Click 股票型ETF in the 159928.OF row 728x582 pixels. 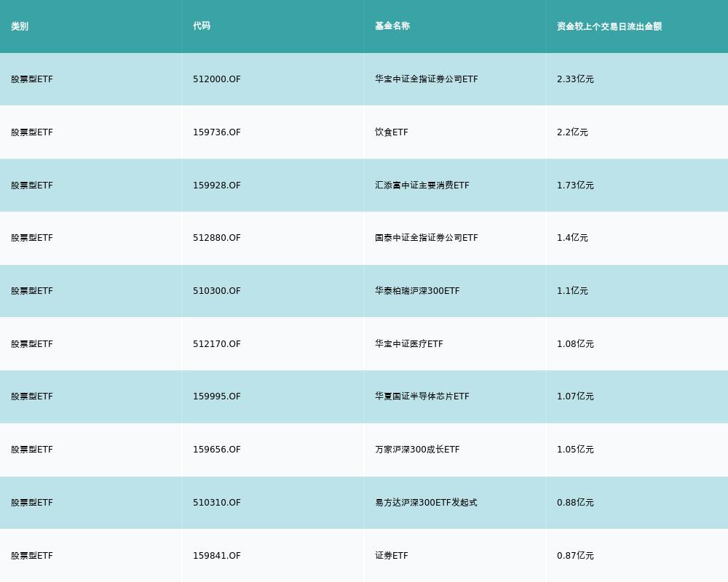pyautogui.click(x=32, y=186)
